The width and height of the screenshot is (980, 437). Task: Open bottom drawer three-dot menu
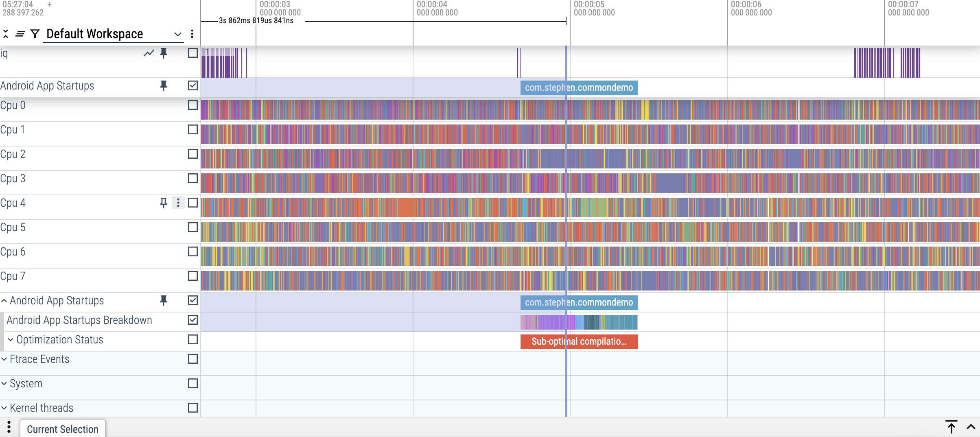tap(9, 427)
